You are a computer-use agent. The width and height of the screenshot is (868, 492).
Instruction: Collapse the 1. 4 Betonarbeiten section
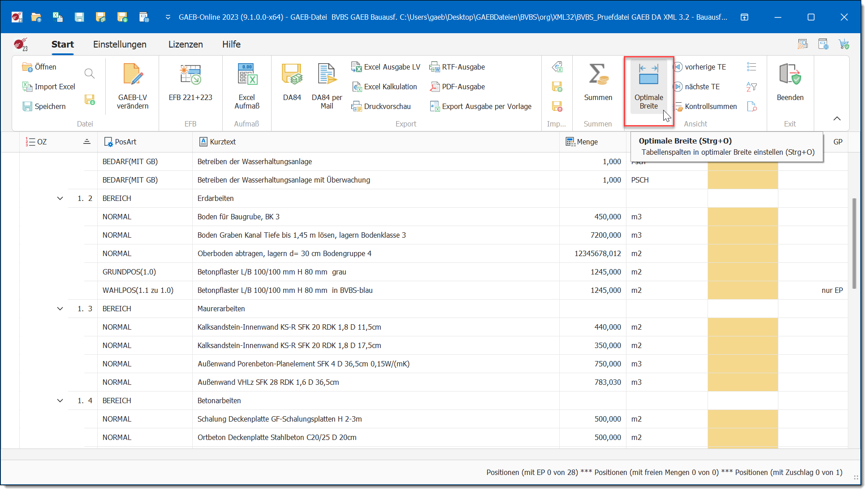[x=60, y=401]
